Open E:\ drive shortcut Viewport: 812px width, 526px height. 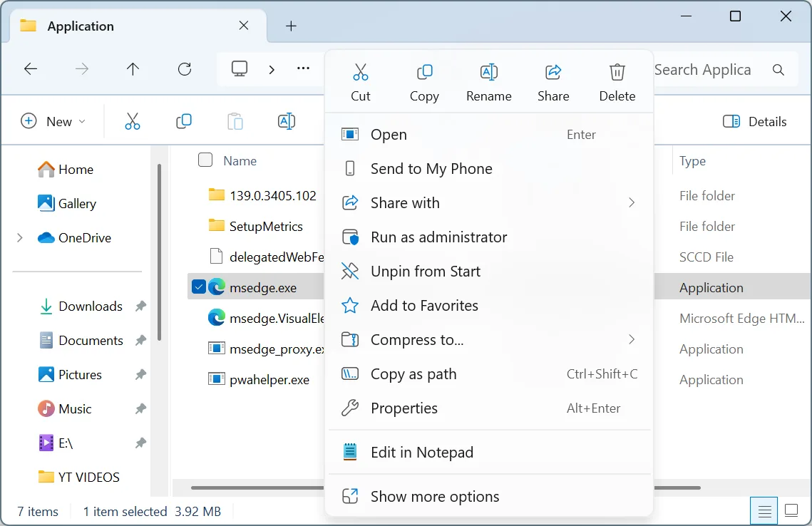tap(56, 443)
